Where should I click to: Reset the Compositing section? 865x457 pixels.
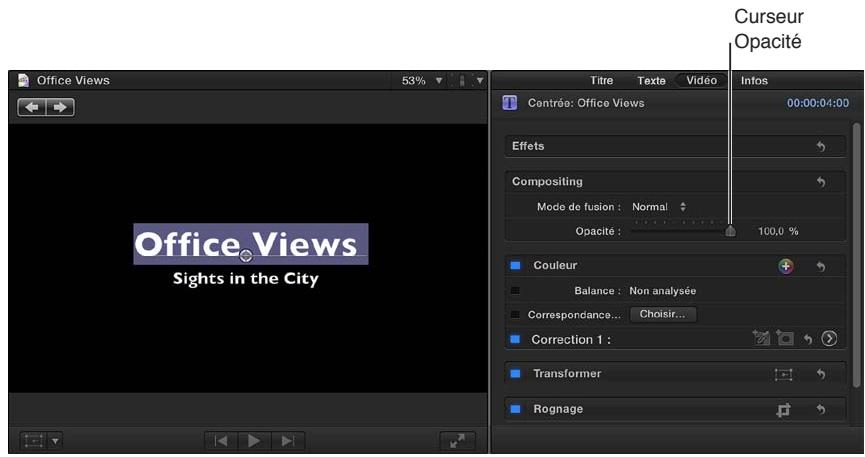(821, 182)
